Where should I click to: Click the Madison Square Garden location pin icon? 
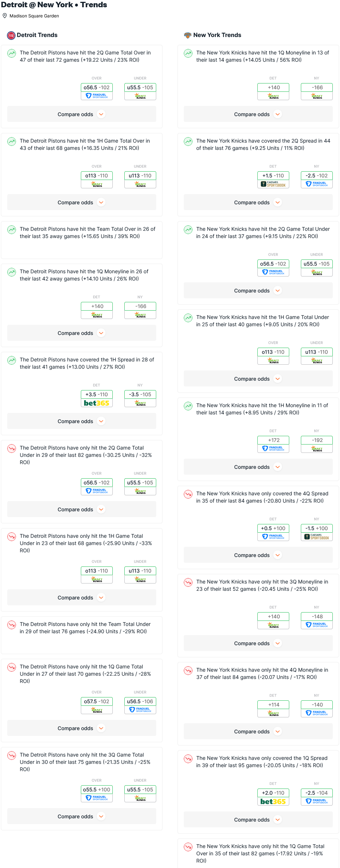click(x=5, y=16)
